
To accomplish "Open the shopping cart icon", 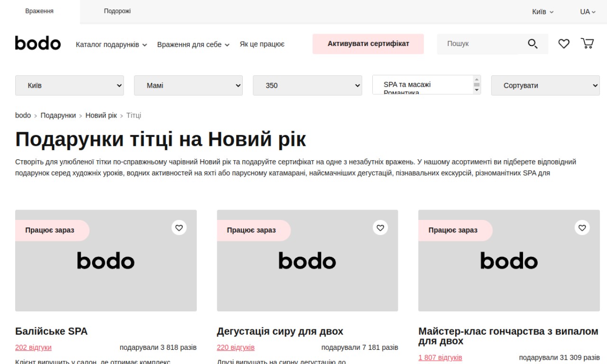I will tap(587, 44).
